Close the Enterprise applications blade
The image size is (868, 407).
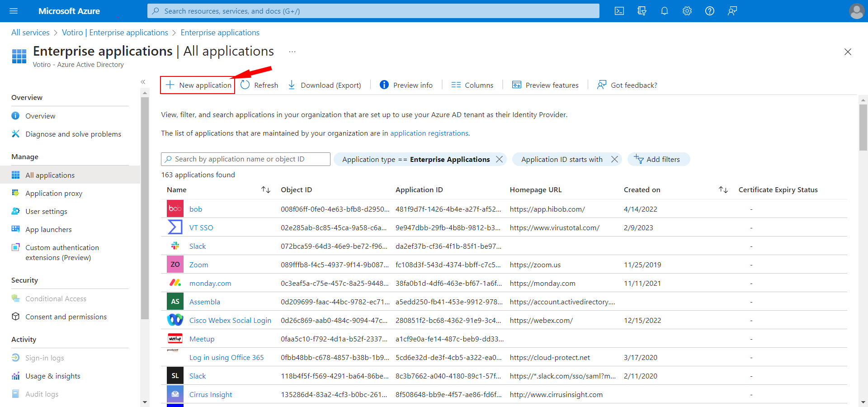848,52
